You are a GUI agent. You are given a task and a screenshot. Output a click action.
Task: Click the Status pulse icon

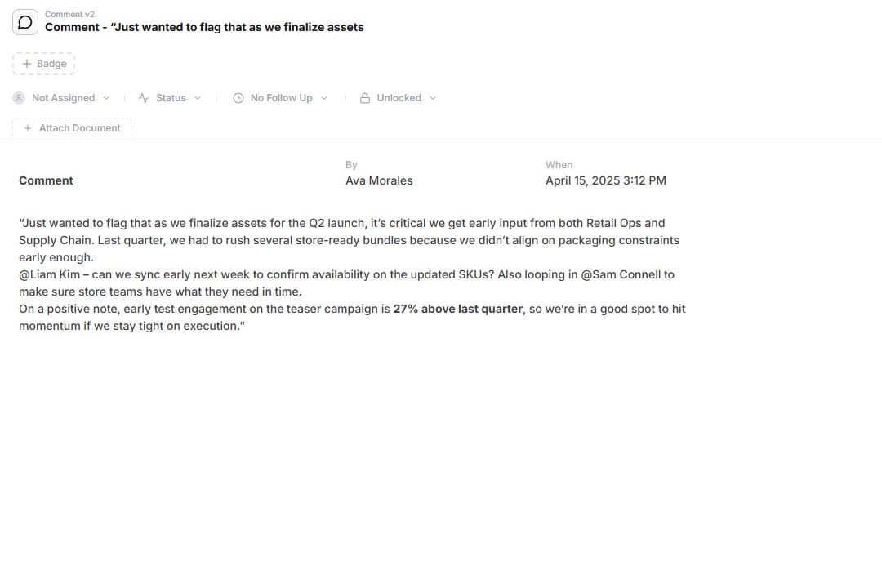[x=144, y=98]
